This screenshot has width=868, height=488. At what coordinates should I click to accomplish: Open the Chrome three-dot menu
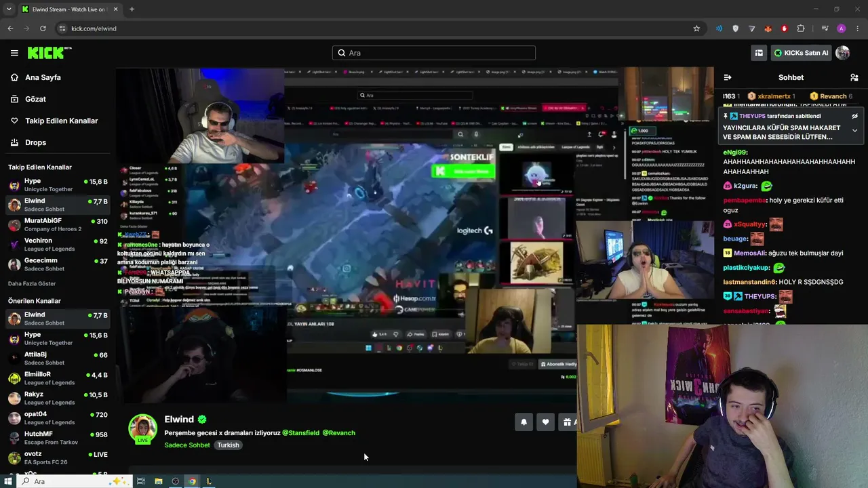(858, 28)
